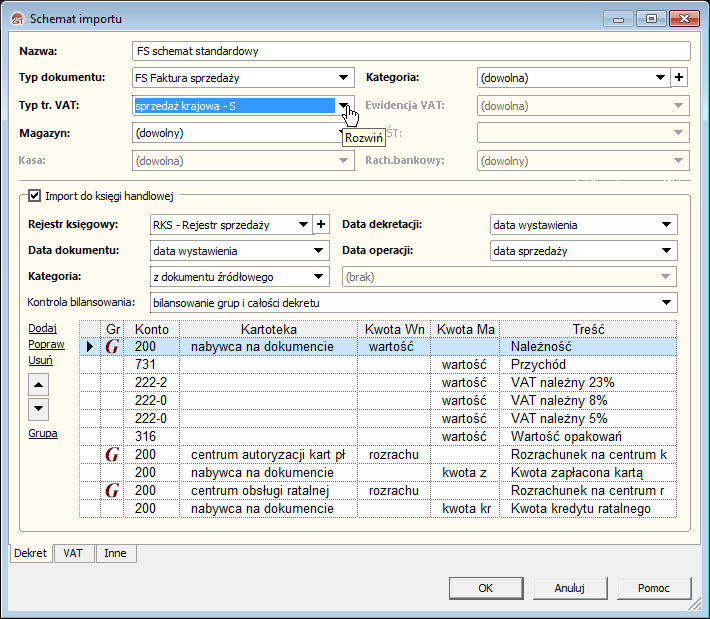The height and width of the screenshot is (619, 710).
Task: Click OK button
Action: click(485, 588)
